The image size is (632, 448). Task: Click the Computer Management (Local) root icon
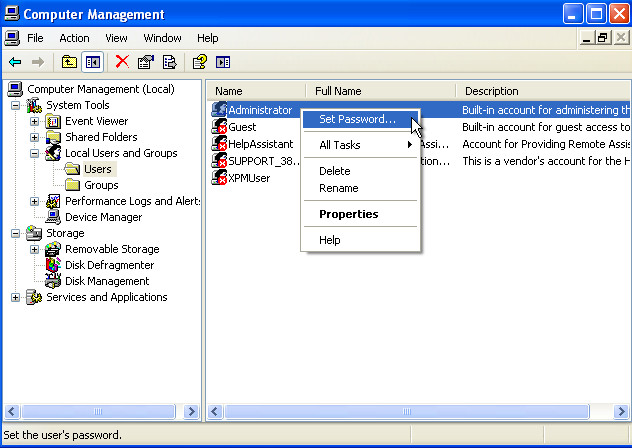pyautogui.click(x=15, y=89)
